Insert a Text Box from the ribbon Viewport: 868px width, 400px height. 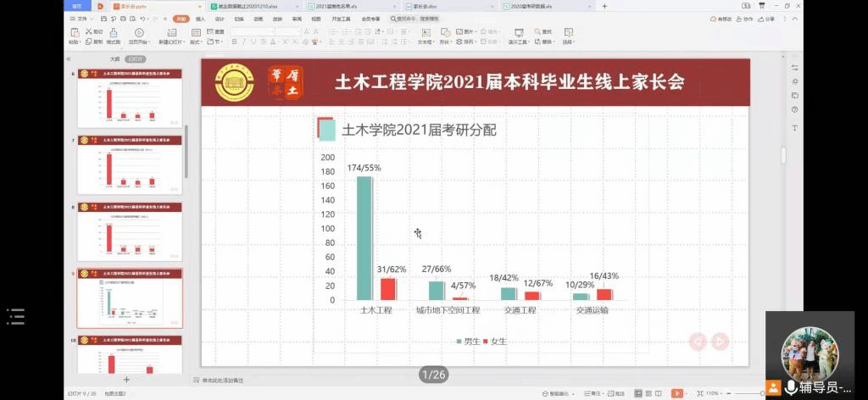pos(425,34)
